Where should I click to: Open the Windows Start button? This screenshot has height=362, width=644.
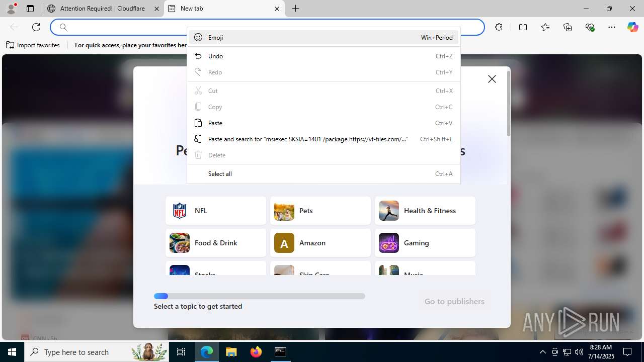tap(12, 352)
